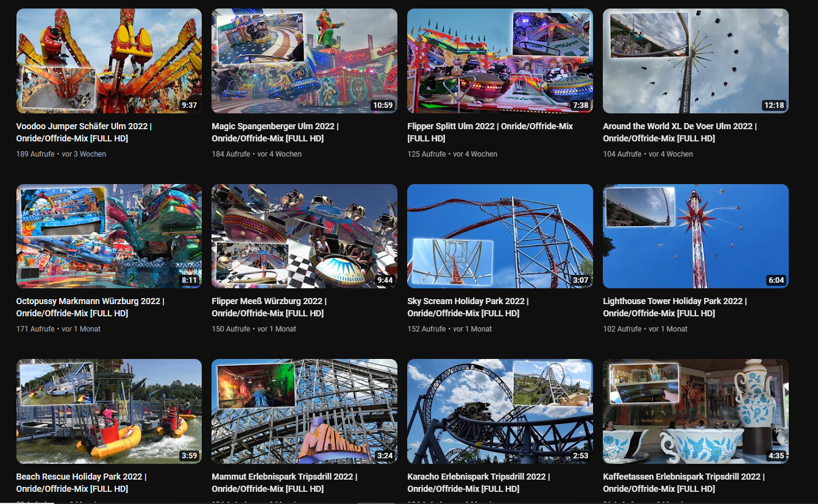Open the Voodoo Jumper Schäfer Ulm thumbnail
Screen dimensions: 818x504
pyautogui.click(x=109, y=61)
